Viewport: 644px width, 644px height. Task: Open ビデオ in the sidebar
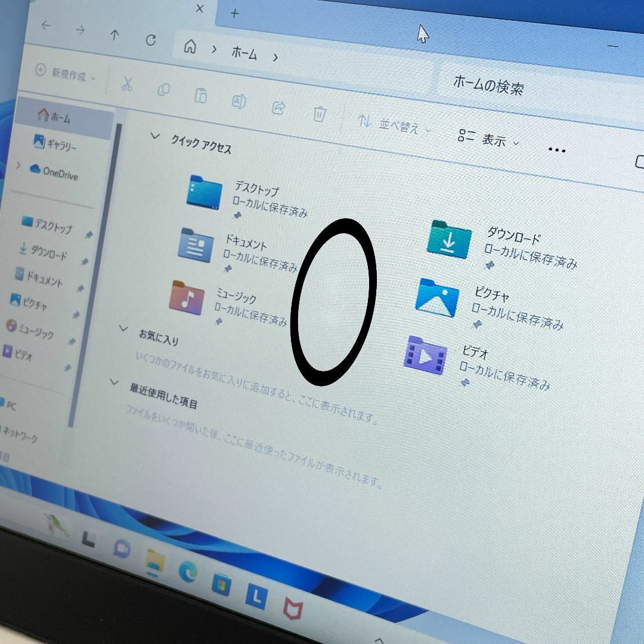pos(17,353)
